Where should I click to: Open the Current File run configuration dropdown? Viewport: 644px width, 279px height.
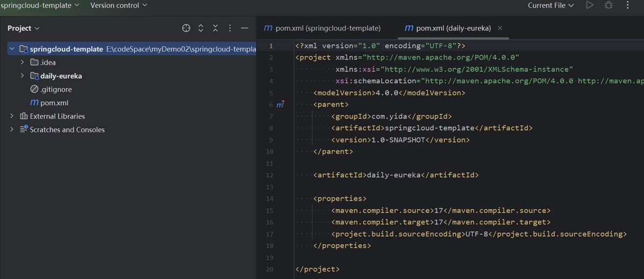click(551, 5)
